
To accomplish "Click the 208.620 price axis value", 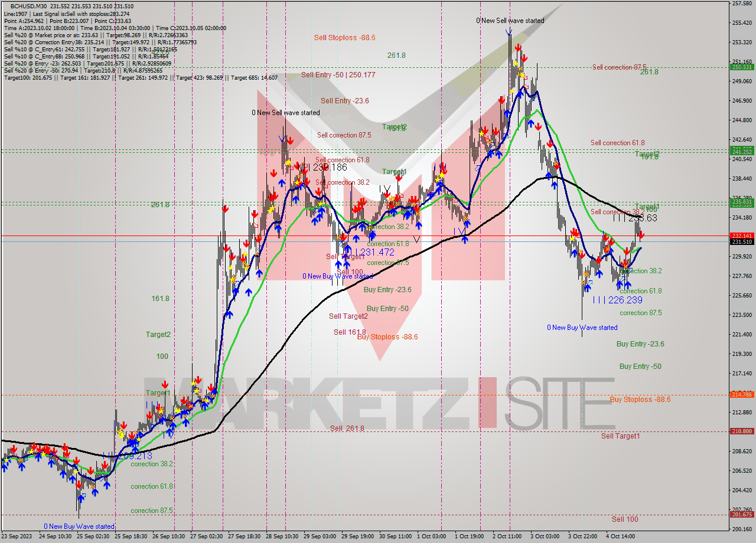I will 742,452.
